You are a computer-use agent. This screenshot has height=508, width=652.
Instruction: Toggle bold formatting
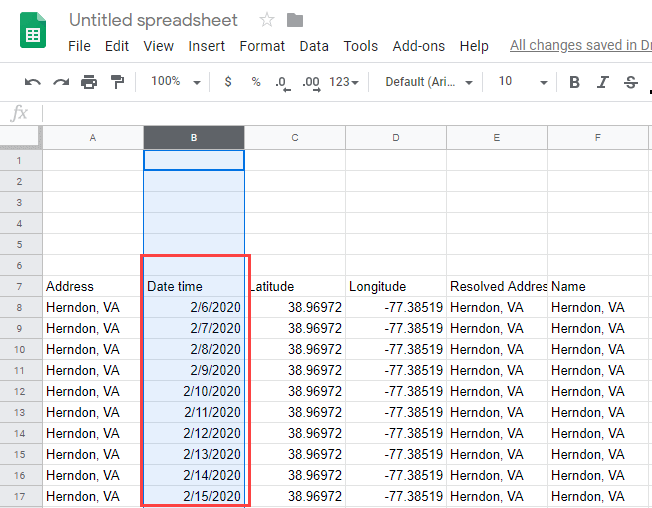click(574, 82)
